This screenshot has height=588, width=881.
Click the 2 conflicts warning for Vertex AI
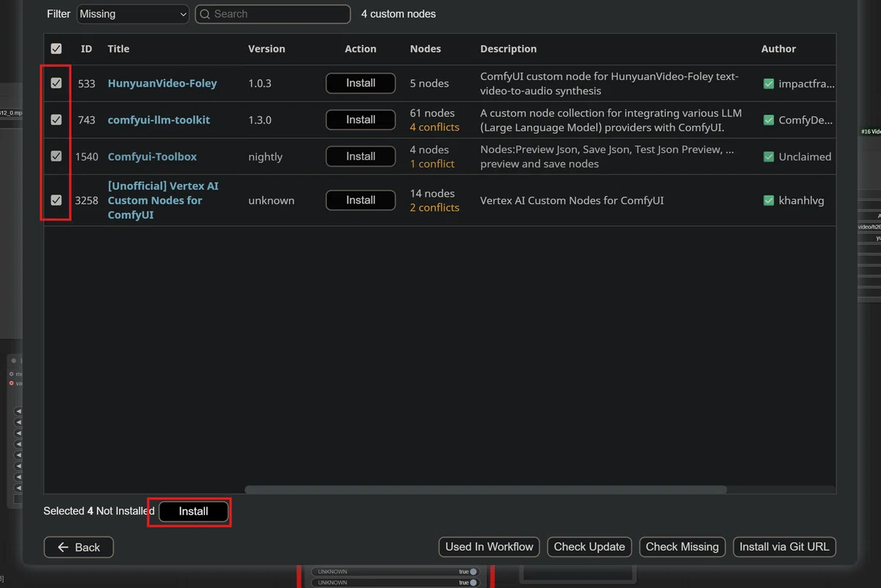point(435,208)
